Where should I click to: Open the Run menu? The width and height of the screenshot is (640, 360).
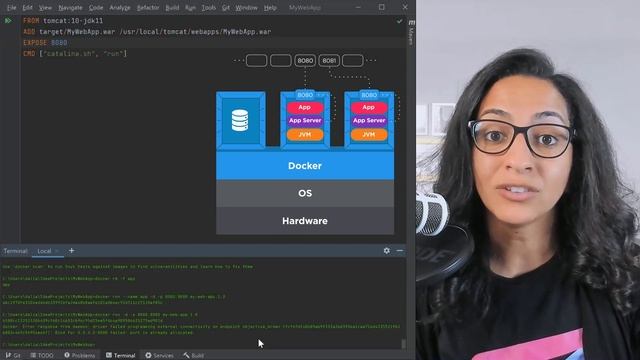190,7
